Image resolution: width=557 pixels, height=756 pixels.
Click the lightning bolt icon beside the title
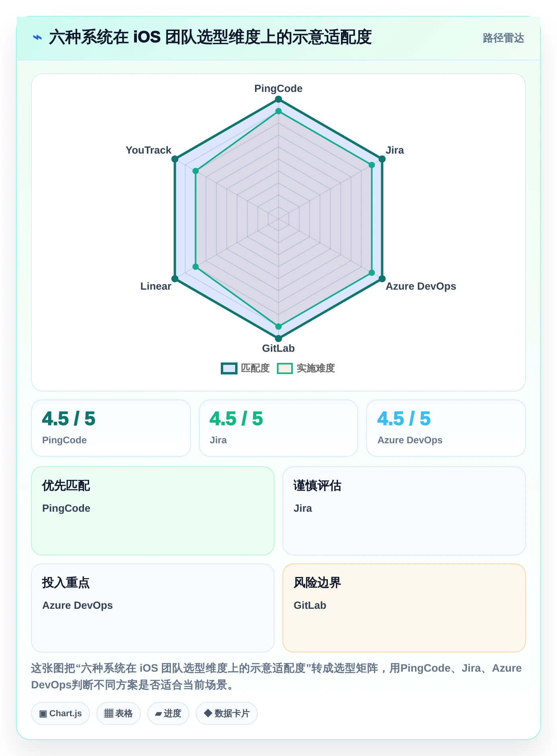(37, 38)
